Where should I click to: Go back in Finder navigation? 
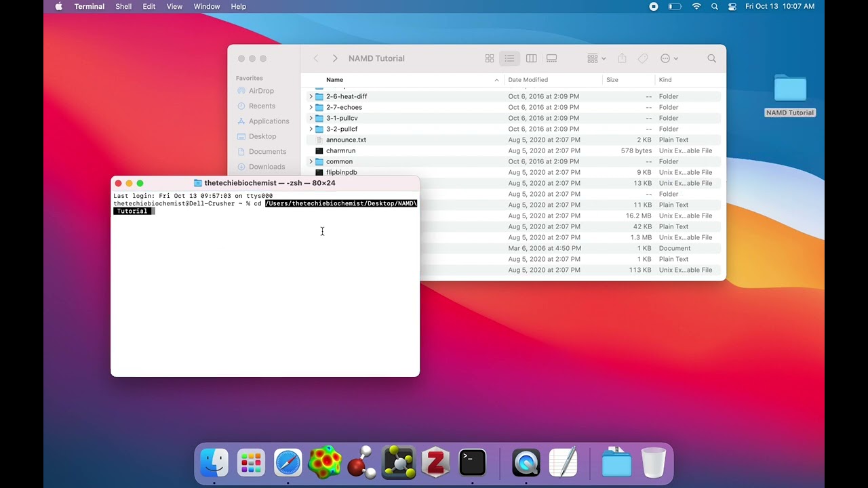(316, 58)
